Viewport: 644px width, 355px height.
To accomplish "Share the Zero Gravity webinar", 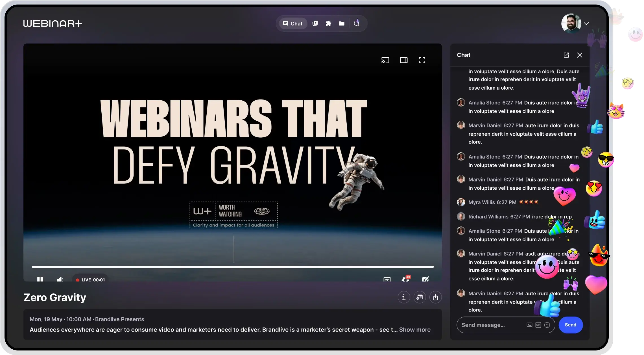I will click(436, 297).
